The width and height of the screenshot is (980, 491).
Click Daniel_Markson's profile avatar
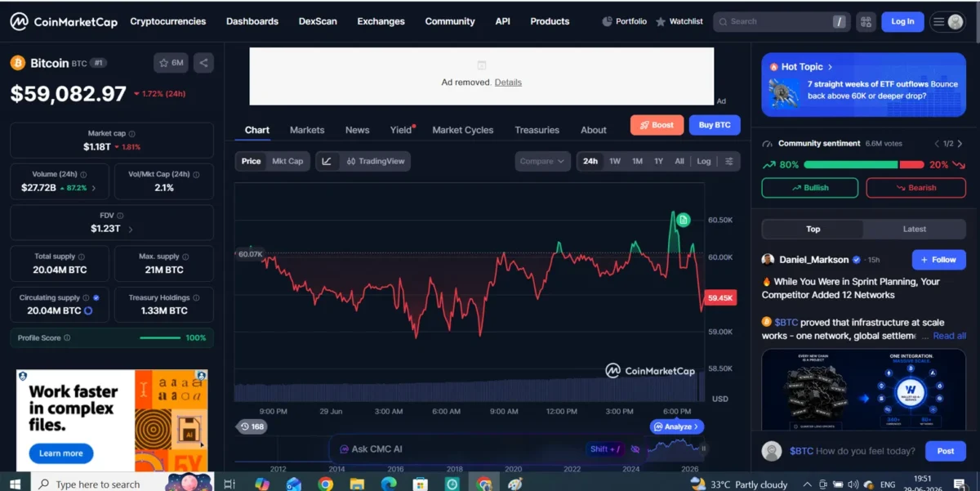(x=768, y=260)
